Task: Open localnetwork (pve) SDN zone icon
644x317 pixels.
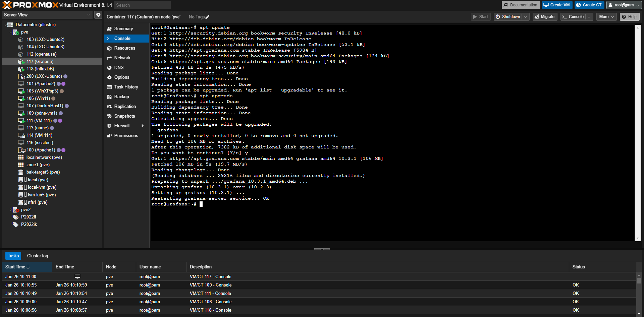Action: coord(21,157)
